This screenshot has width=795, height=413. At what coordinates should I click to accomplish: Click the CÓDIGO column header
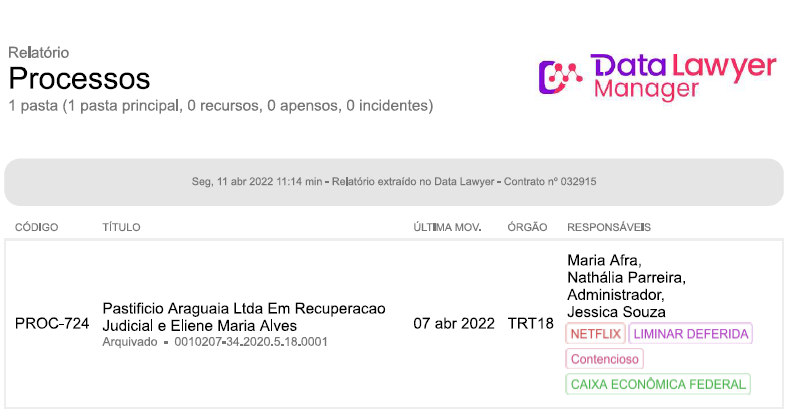click(37, 228)
